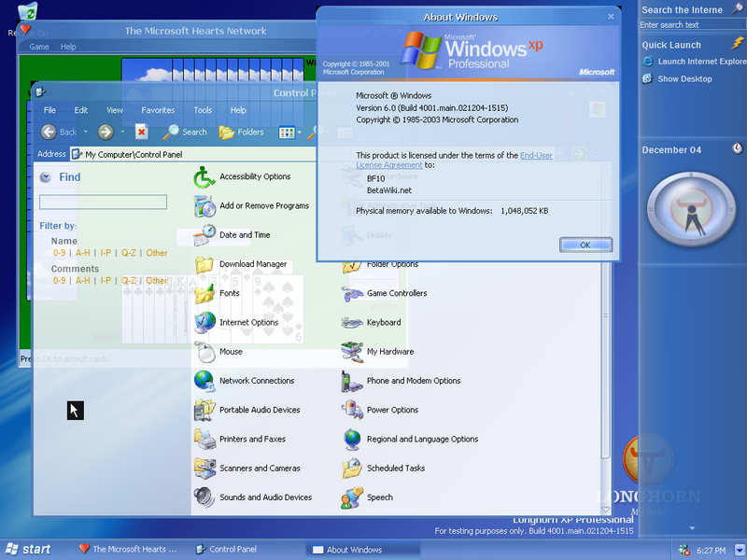This screenshot has height=560, width=747.
Task: Open Power Options icon
Action: click(352, 410)
